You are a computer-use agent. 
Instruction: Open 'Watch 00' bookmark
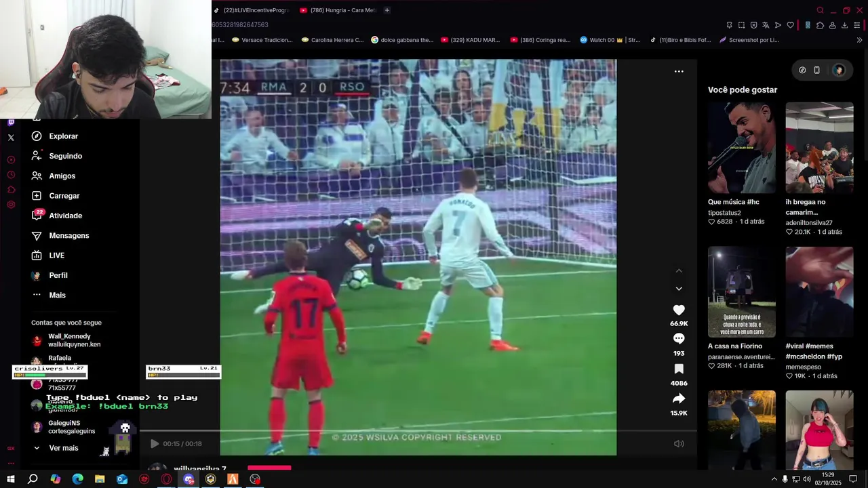(610, 40)
